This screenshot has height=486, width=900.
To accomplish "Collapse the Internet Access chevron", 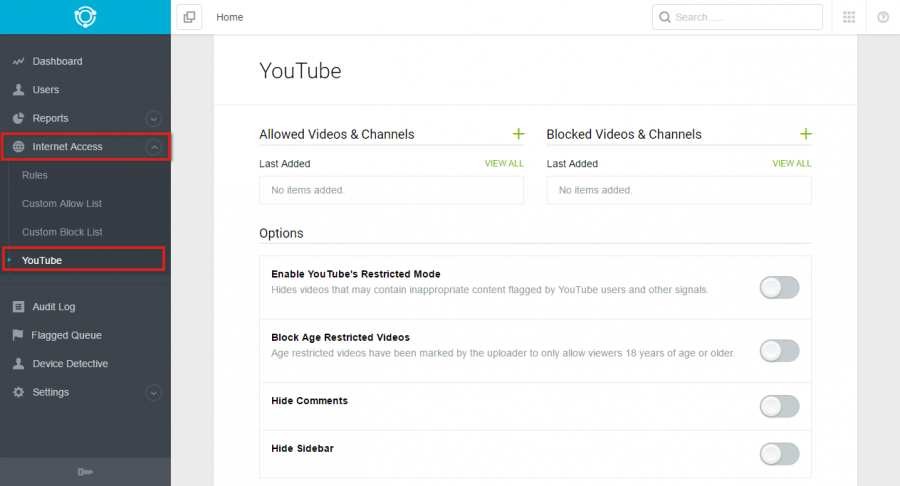I will tap(153, 147).
